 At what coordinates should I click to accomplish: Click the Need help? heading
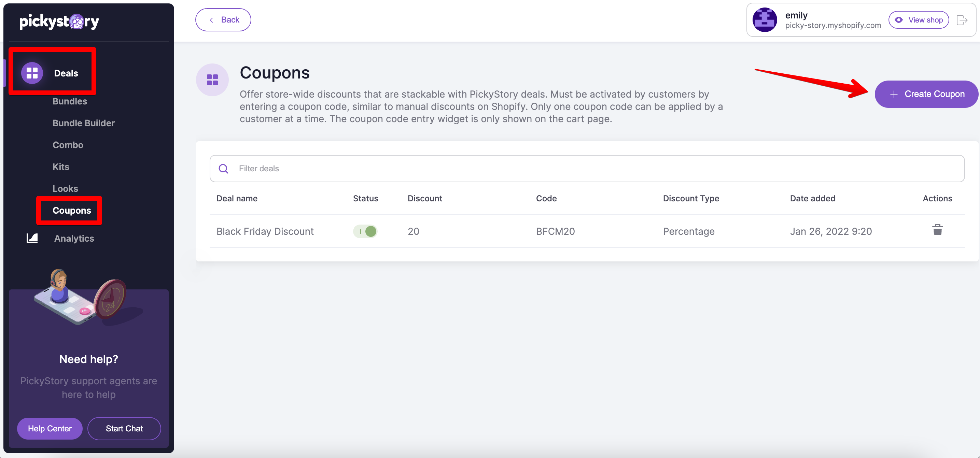click(x=89, y=359)
